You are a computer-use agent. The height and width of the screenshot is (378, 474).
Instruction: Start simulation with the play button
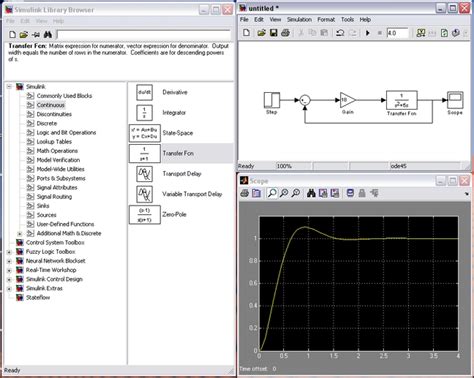click(x=368, y=33)
